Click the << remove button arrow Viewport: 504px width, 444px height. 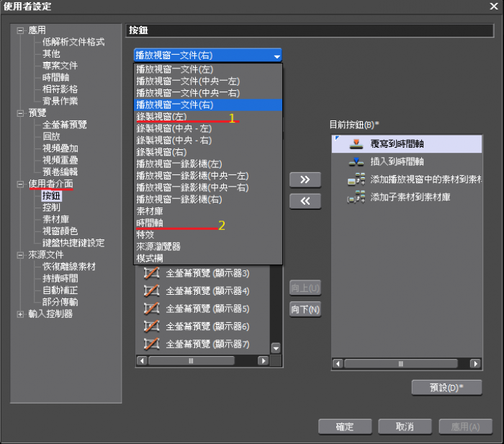pyautogui.click(x=305, y=201)
